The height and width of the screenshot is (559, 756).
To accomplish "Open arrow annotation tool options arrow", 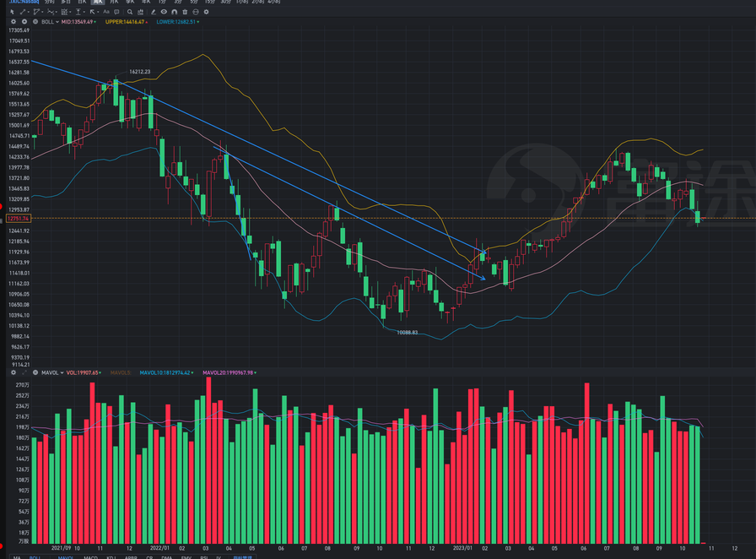I will (x=98, y=12).
